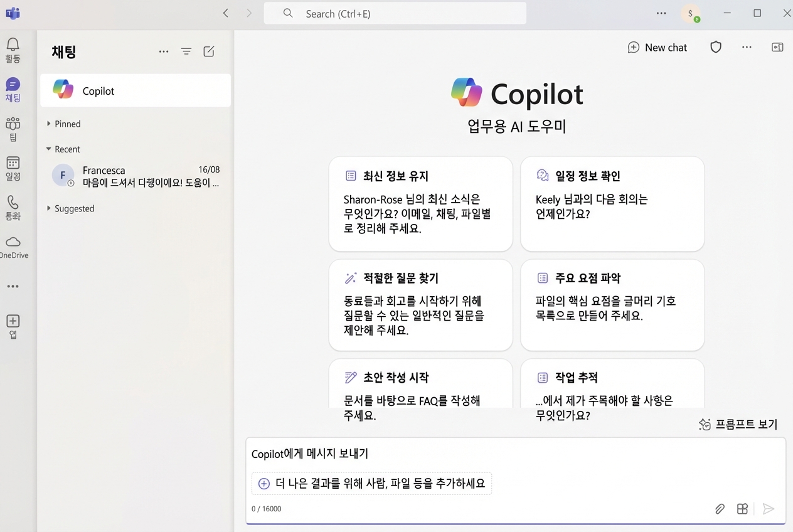This screenshot has height=532, width=793.
Task: Click the 업무용 AI 도우미 subtitle
Action: click(517, 126)
